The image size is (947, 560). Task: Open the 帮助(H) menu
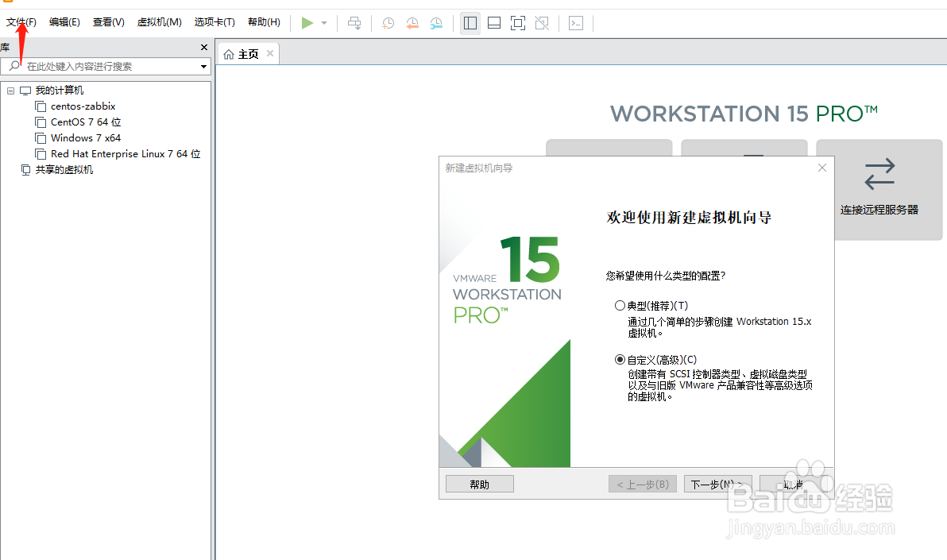(x=264, y=22)
